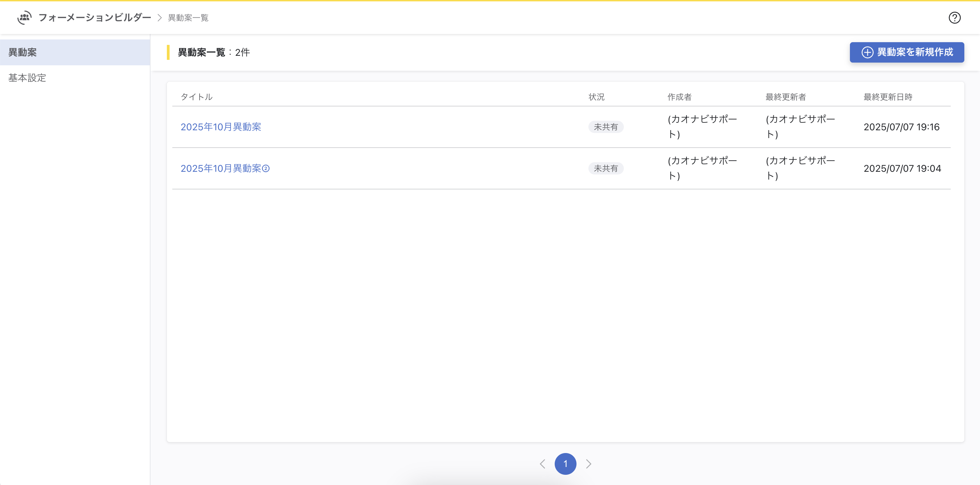
Task: Select page 1 in pagination
Action: [565, 464]
